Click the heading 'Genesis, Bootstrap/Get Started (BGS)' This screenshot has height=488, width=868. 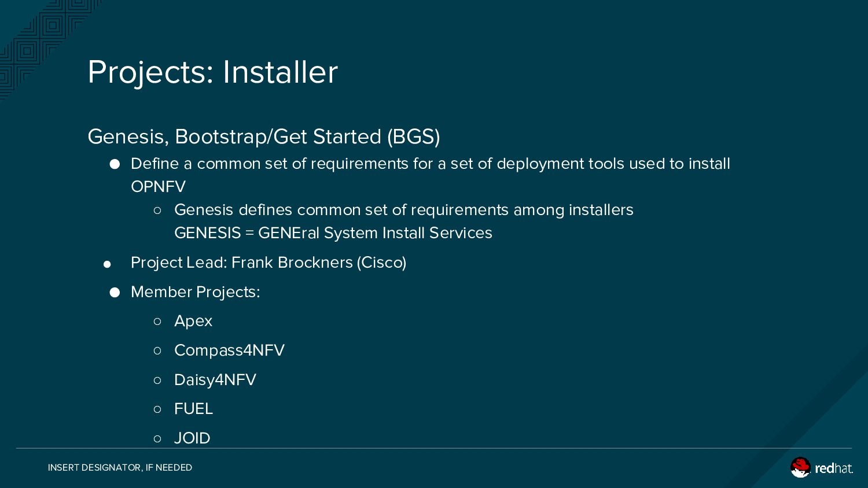264,136
